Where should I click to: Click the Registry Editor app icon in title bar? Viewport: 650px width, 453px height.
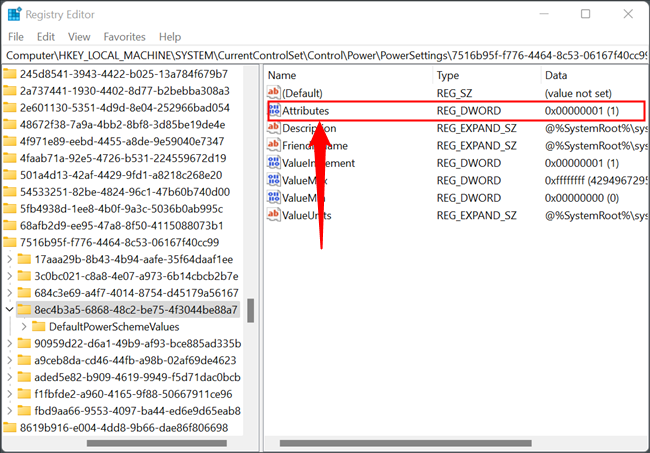point(14,14)
